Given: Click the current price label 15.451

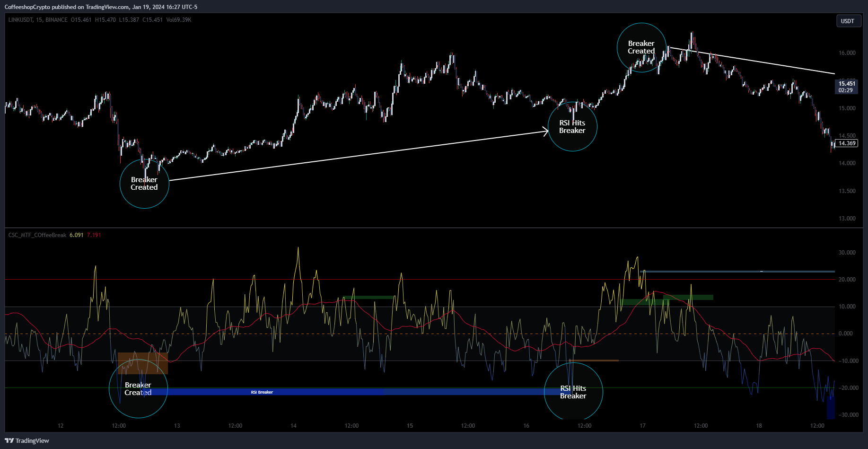Looking at the screenshot, I should [847, 84].
